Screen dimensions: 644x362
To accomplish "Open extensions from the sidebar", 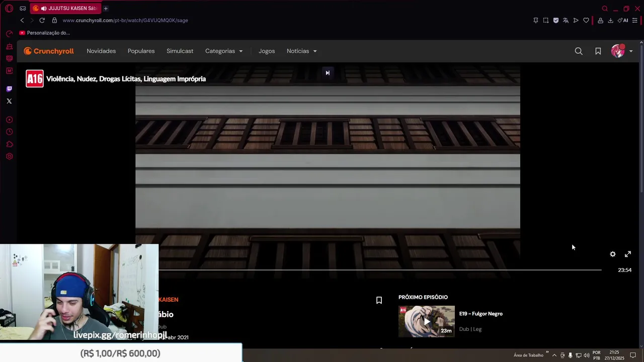I will pos(9,144).
